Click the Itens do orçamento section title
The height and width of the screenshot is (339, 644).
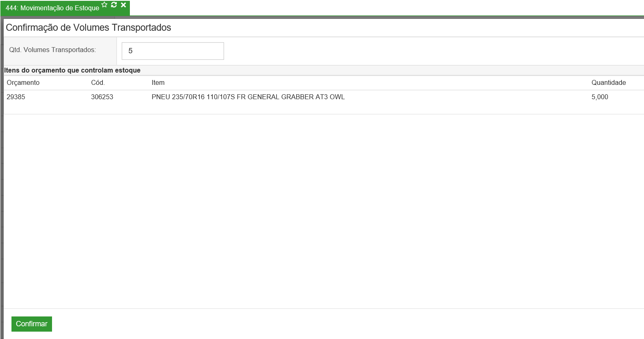pos(73,70)
